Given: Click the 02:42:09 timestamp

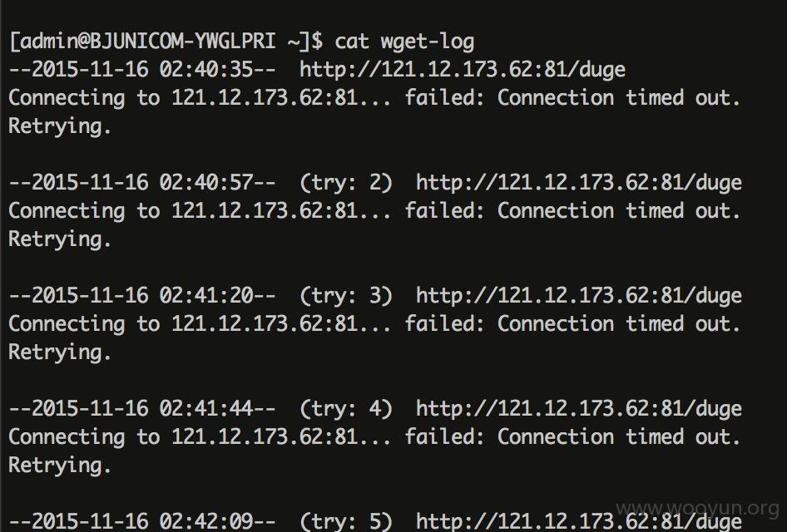Looking at the screenshot, I should point(206,521).
